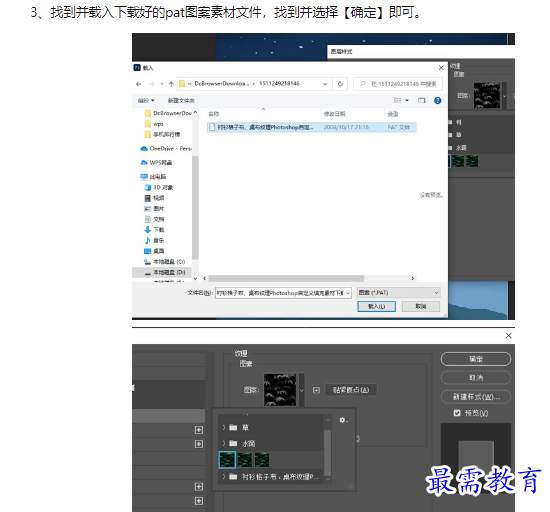Select OneDrive - Pers in navigation pane
The image size is (550, 512).
click(x=166, y=148)
